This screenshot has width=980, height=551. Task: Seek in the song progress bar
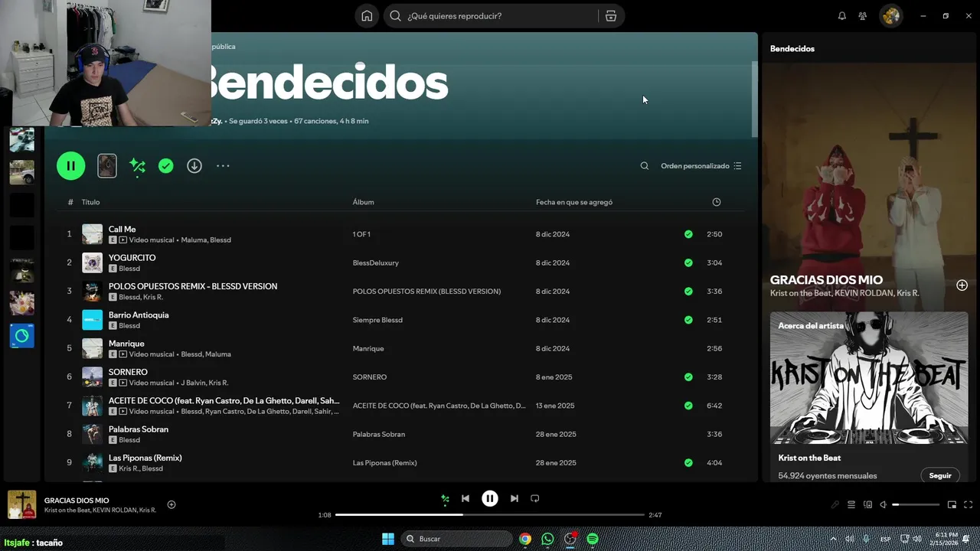point(490,515)
